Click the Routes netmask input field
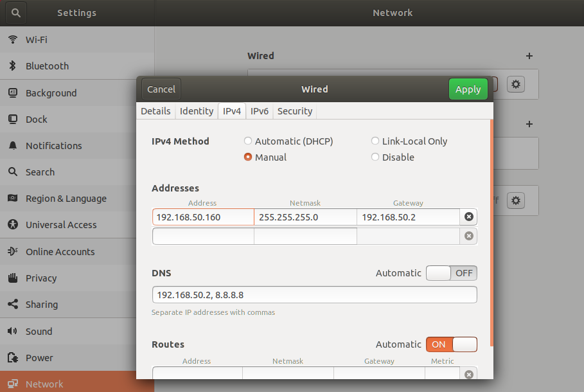 pyautogui.click(x=288, y=373)
